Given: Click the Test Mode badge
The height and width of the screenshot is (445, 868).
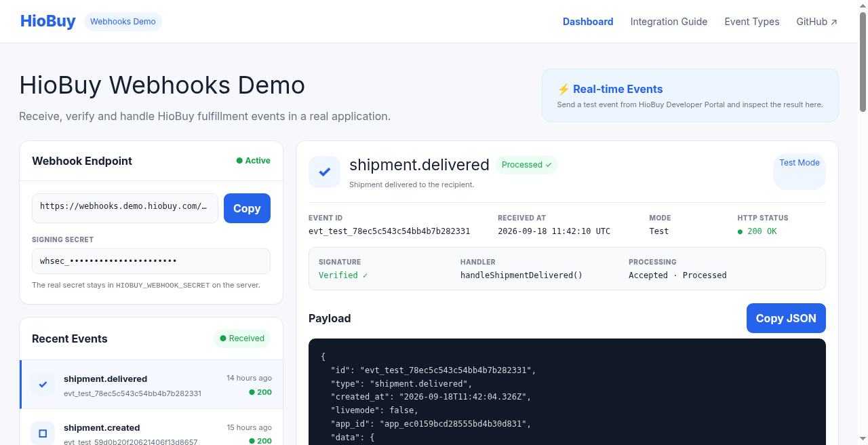Looking at the screenshot, I should pos(800,172).
